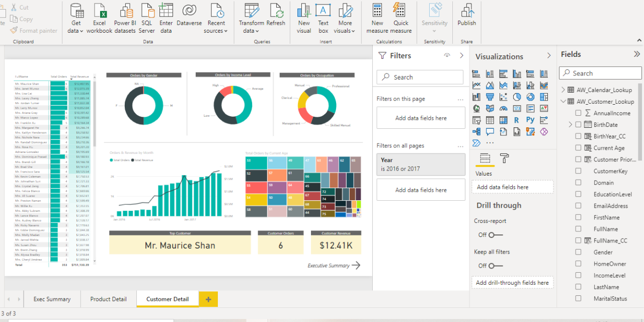Select the pie chart visual icon

coord(517,97)
